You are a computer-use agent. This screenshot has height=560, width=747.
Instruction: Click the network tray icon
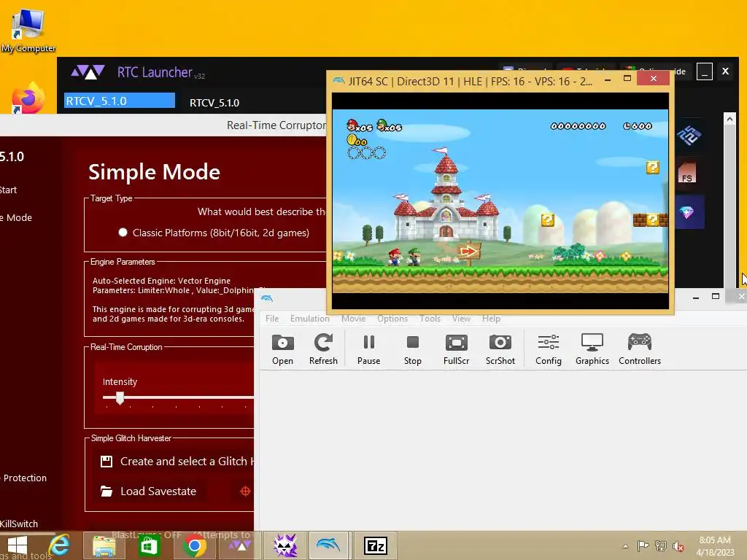click(x=661, y=546)
